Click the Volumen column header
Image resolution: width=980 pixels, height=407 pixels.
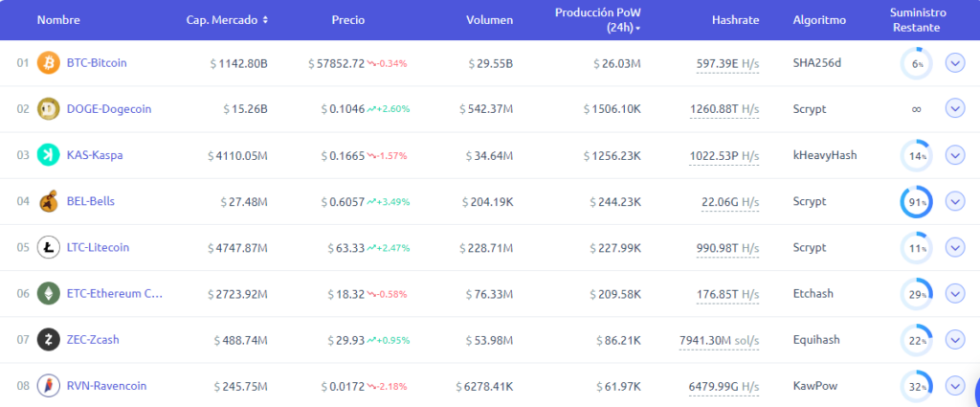pos(489,20)
